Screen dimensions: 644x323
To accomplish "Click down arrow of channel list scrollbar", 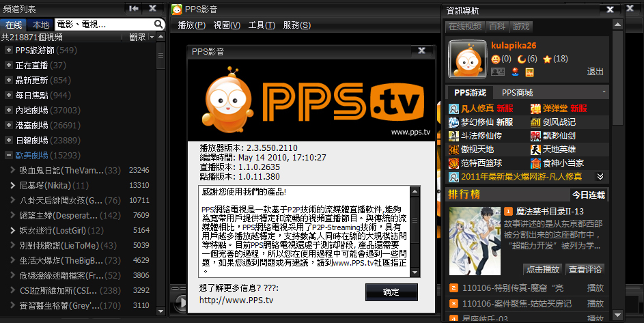I will 160,311.
